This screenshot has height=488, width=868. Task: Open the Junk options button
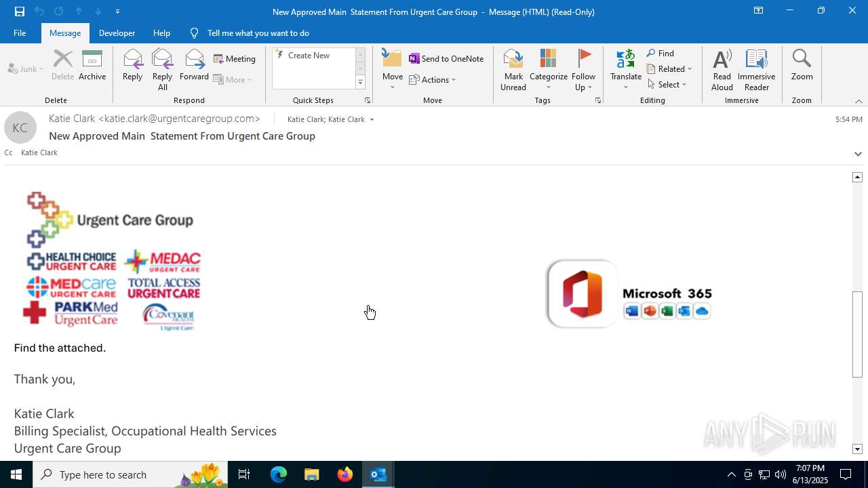point(26,68)
